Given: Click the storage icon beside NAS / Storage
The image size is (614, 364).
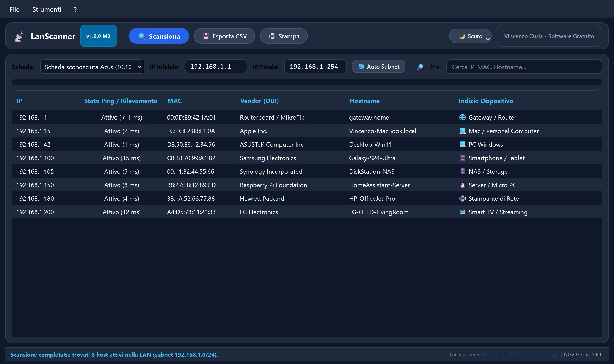Looking at the screenshot, I should pyautogui.click(x=462, y=171).
